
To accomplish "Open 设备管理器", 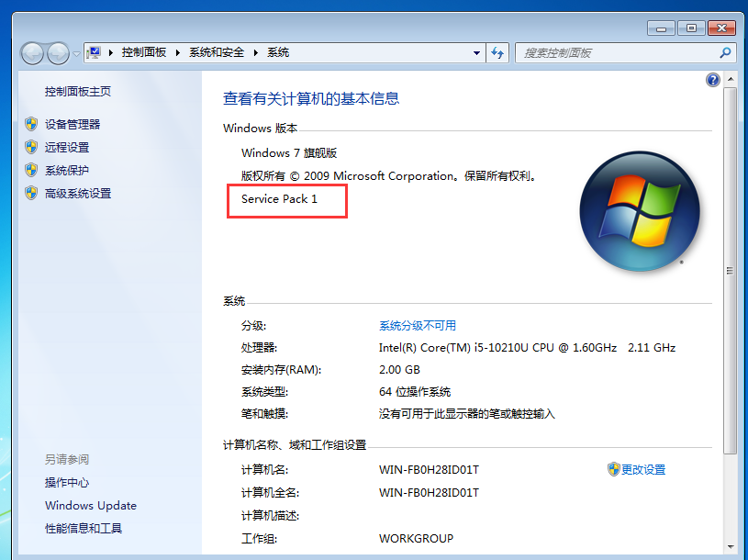I will (73, 124).
